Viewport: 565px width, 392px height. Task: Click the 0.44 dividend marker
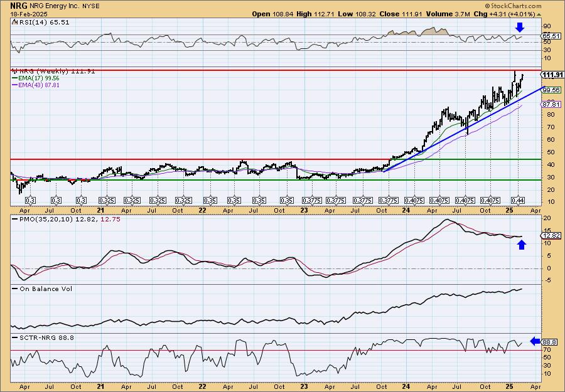[518, 200]
